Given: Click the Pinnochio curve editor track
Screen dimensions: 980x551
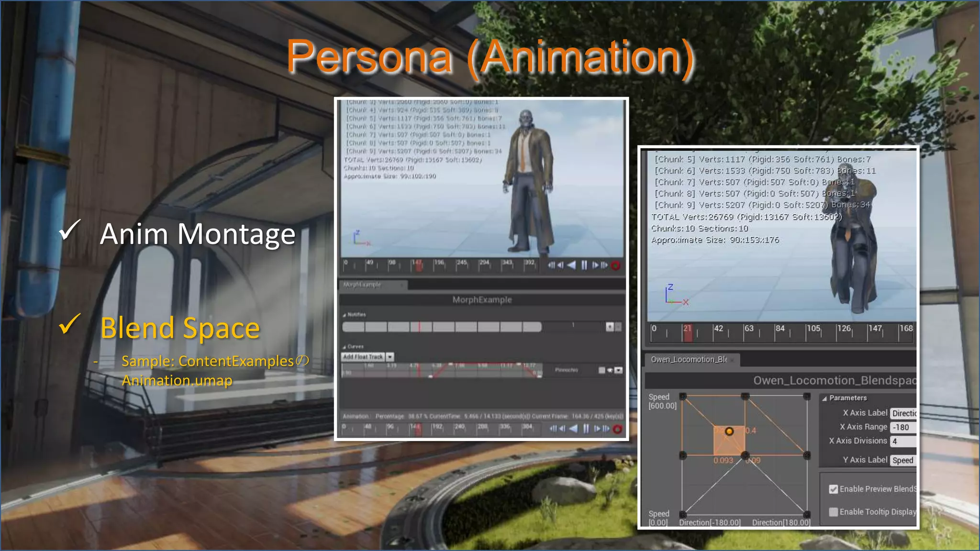Looking at the screenshot, I should (x=442, y=370).
